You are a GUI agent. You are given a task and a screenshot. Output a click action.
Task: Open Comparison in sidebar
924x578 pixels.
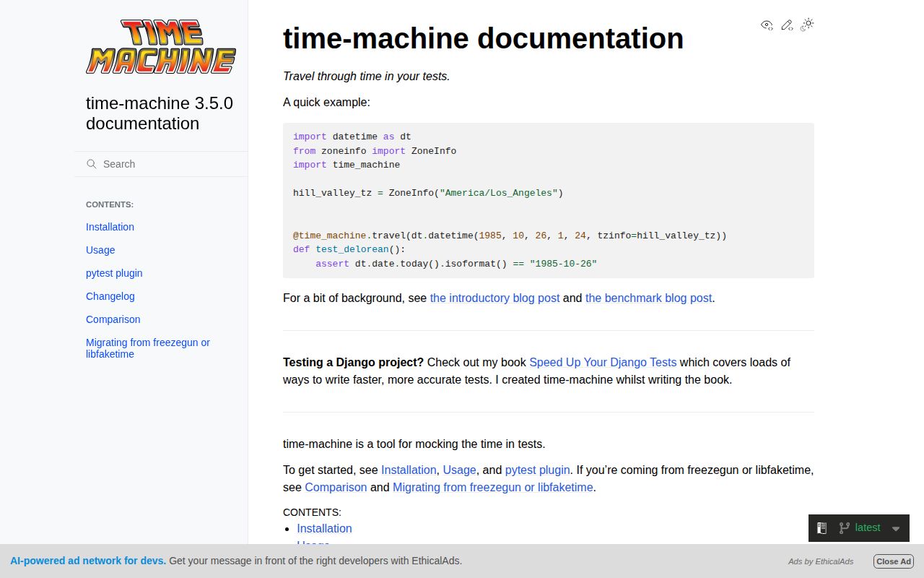click(x=113, y=319)
